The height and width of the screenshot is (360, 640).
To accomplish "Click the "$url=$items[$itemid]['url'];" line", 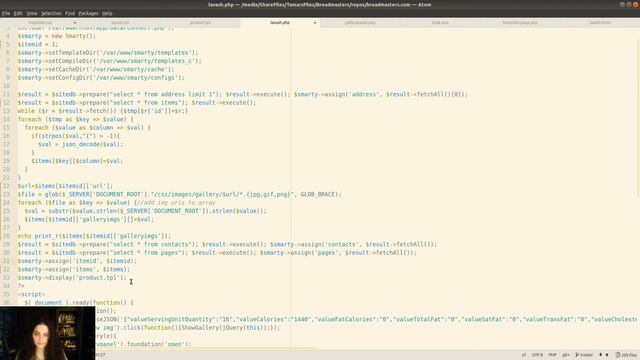I will pyautogui.click(x=65, y=186).
